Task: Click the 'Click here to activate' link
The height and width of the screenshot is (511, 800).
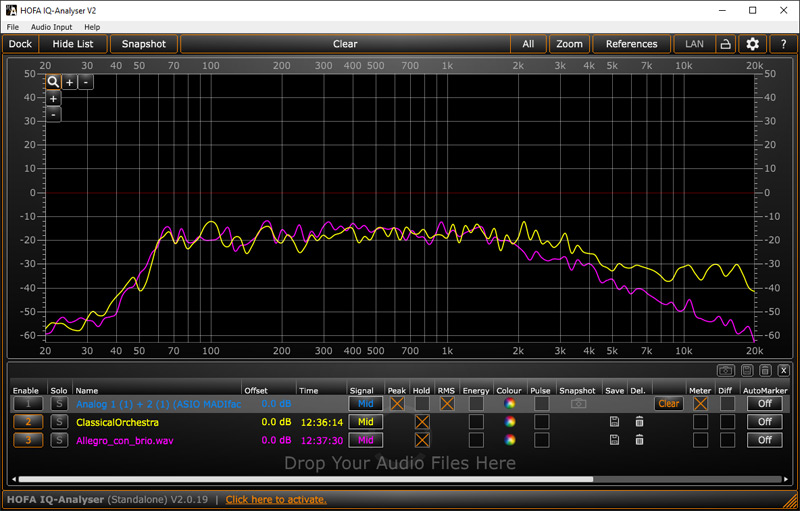Action: 276,499
